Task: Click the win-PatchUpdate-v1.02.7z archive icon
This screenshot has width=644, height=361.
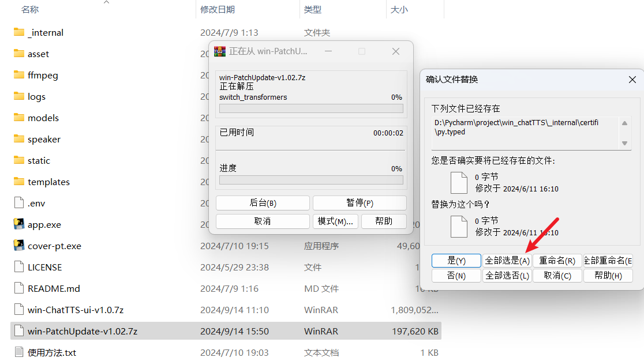Action: pyautogui.click(x=19, y=330)
